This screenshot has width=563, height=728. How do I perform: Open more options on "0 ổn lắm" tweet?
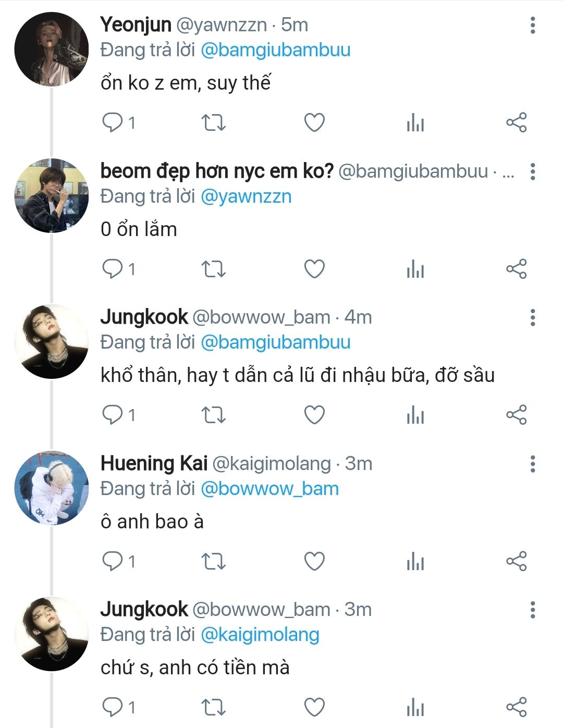[532, 171]
